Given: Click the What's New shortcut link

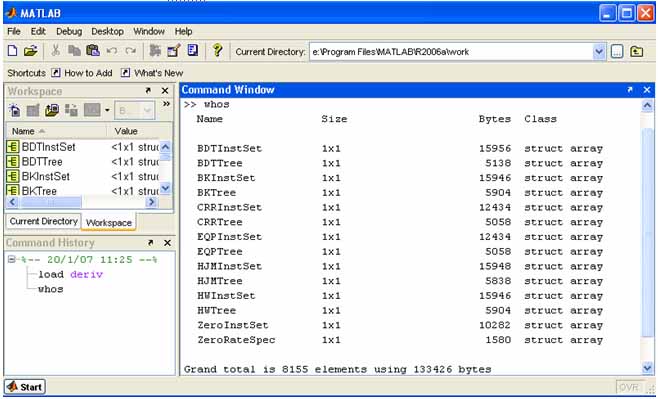Looking at the screenshot, I should (158, 73).
